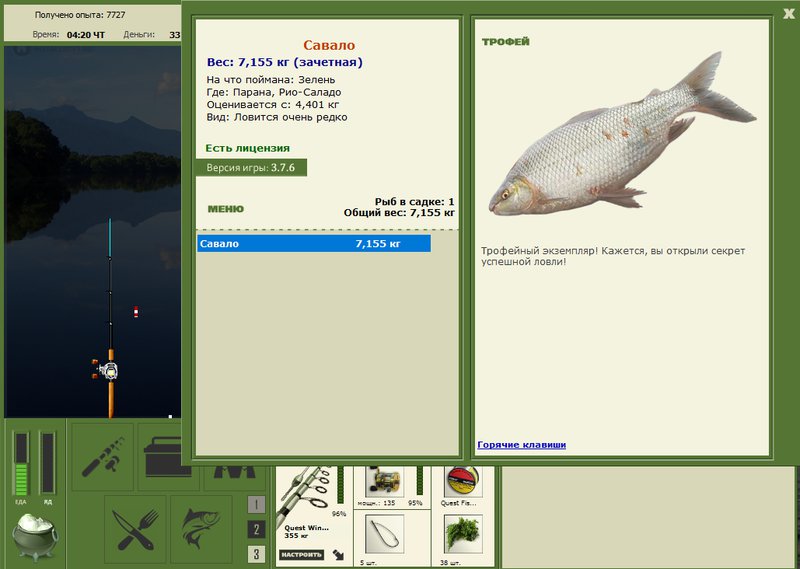Select the greens bait showing 38 шт.
Viewport: 800px width, 569px height.
[463, 534]
